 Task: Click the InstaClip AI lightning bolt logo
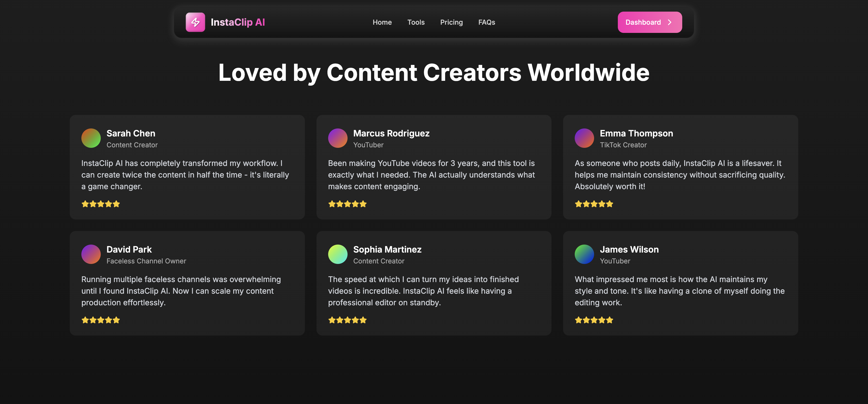click(x=195, y=22)
